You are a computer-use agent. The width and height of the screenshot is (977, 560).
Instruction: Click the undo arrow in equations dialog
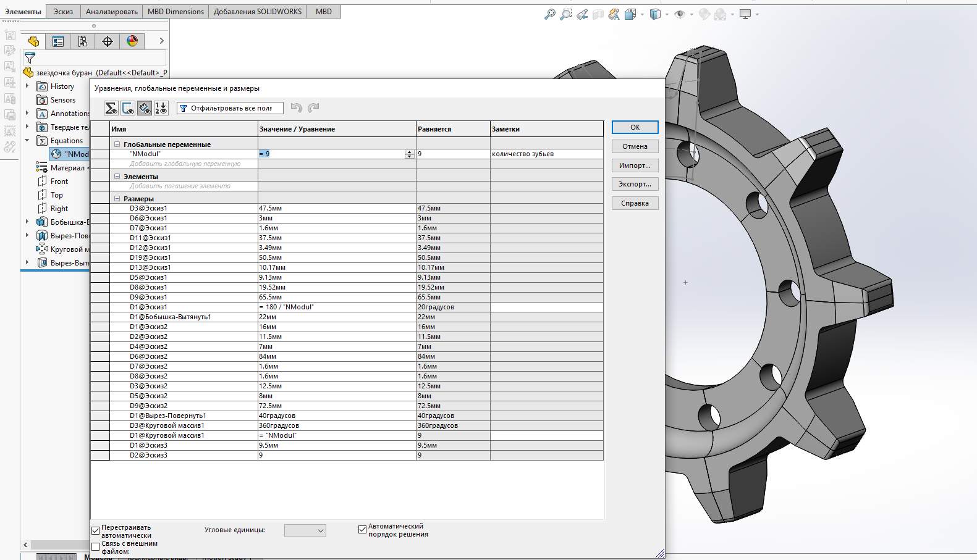point(297,108)
